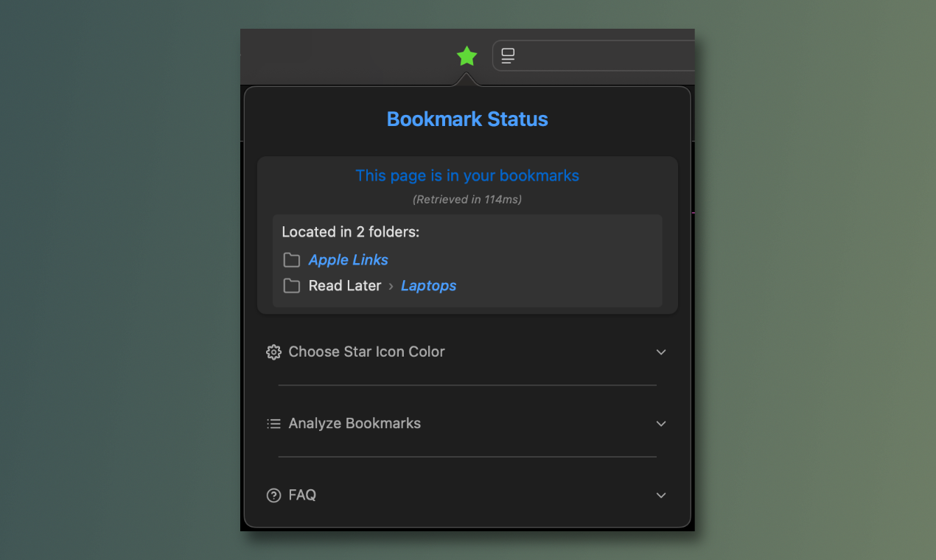
Task: Click the question mark icon beside FAQ
Action: coord(273,495)
